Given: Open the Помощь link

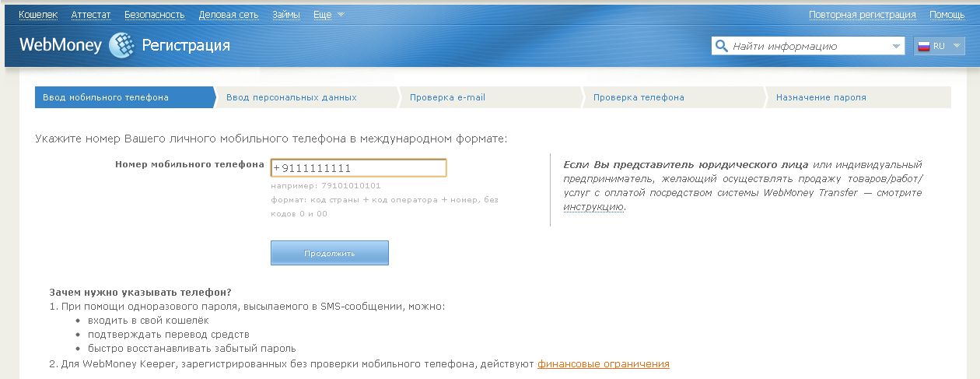Looking at the screenshot, I should coord(947,15).
